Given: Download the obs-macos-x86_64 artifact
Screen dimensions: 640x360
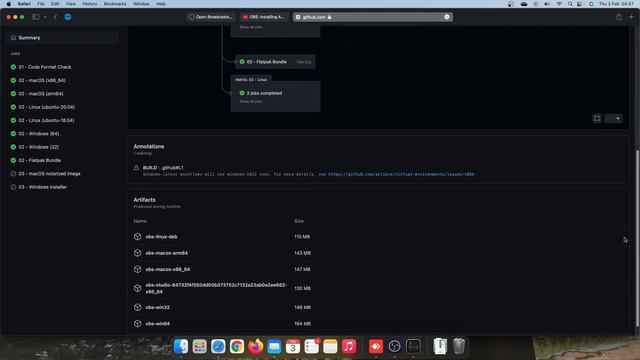Looking at the screenshot, I should pos(168,269).
